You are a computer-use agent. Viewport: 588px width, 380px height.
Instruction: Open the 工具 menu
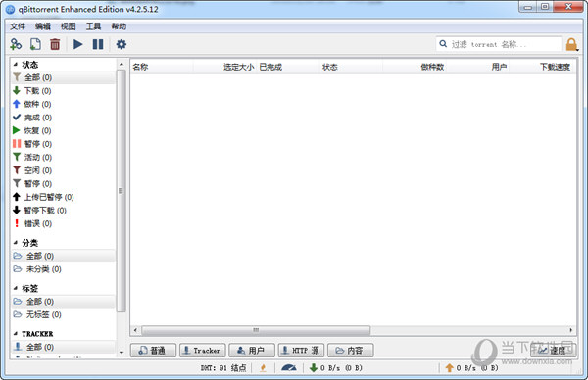(93, 26)
